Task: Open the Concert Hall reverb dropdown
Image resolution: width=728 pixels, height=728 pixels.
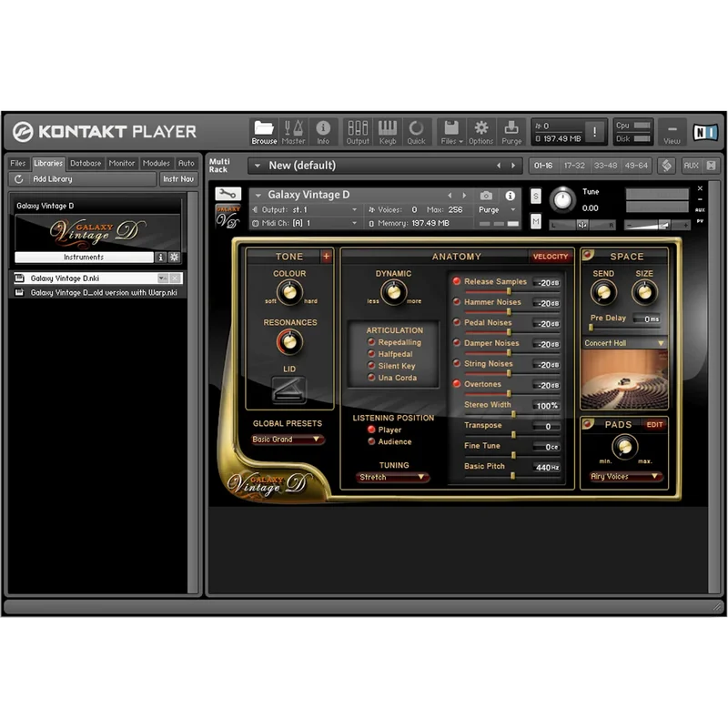Action: pyautogui.click(x=624, y=343)
